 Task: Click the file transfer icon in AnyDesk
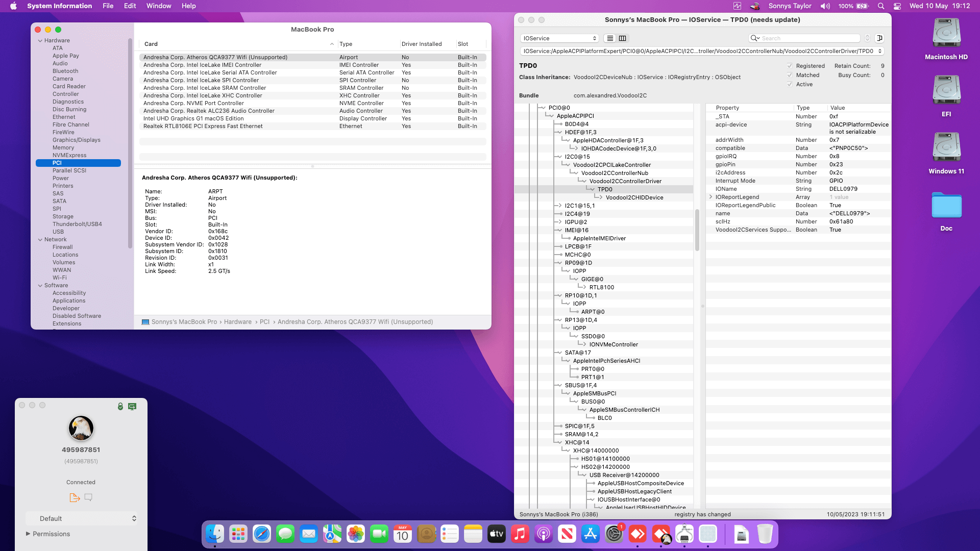75,497
